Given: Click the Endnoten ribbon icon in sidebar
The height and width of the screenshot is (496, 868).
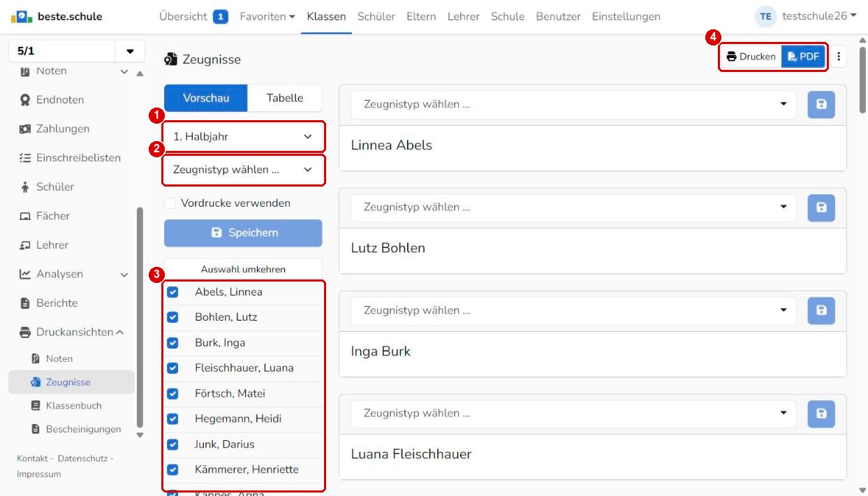Looking at the screenshot, I should [25, 100].
